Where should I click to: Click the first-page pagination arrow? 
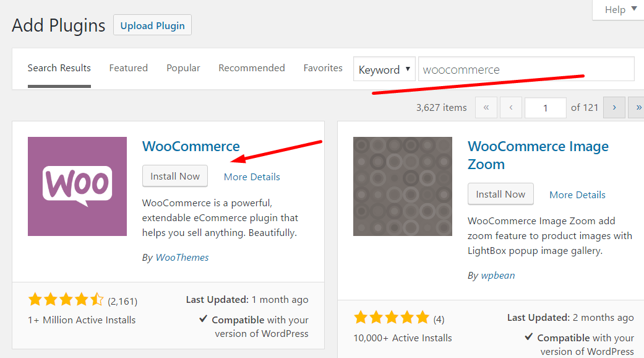point(486,107)
